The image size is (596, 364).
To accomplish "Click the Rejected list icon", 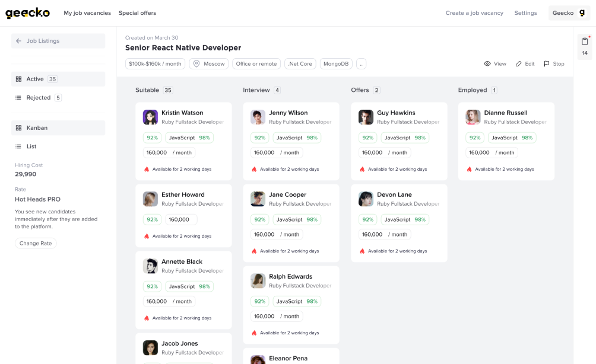I will click(x=18, y=98).
